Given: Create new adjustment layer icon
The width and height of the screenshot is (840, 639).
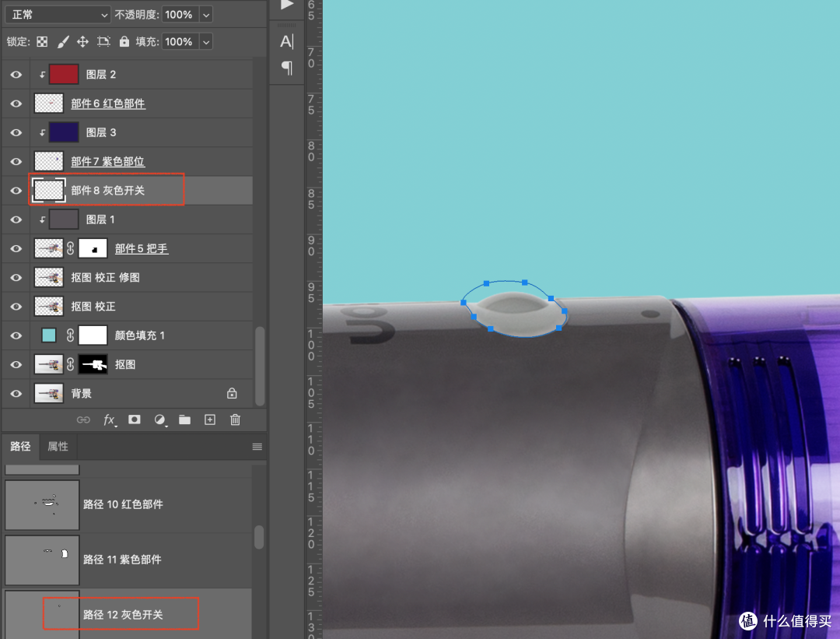Looking at the screenshot, I should (x=159, y=420).
